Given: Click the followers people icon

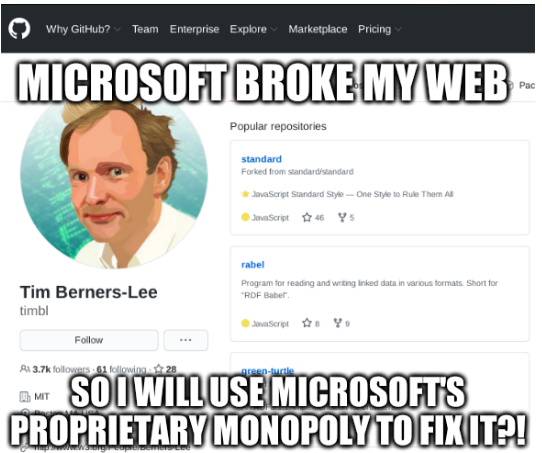Looking at the screenshot, I should coord(25,369).
